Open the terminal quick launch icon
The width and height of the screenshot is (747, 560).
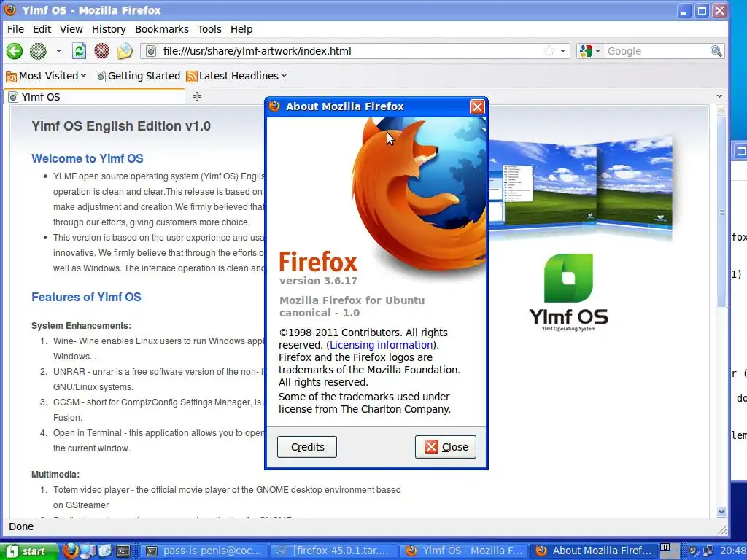pyautogui.click(x=123, y=551)
